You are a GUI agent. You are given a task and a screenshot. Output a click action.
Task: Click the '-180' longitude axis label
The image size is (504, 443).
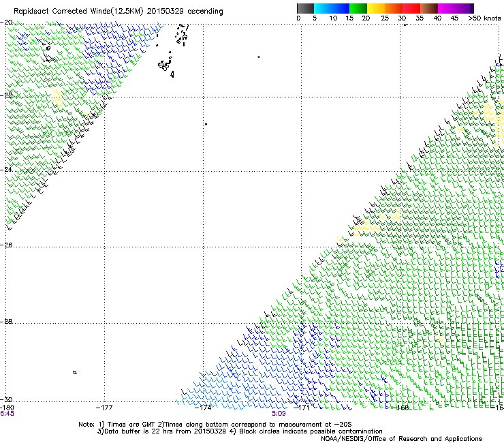click(x=7, y=408)
